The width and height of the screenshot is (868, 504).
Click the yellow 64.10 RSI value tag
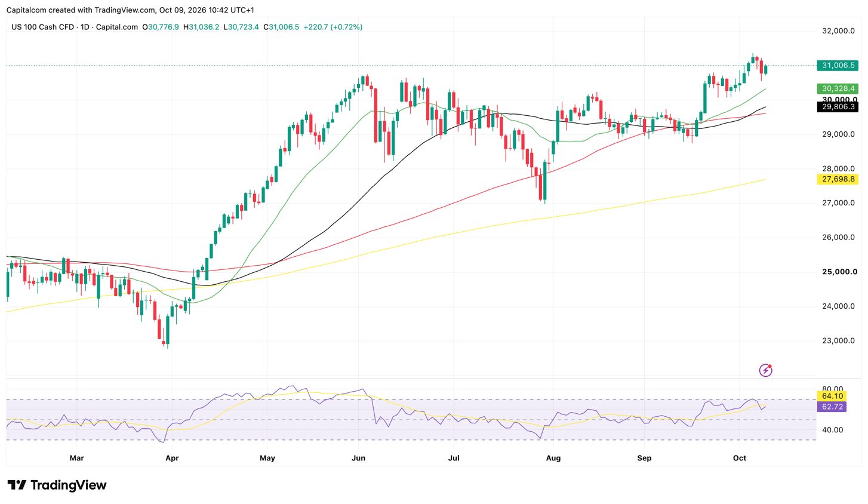coord(832,396)
